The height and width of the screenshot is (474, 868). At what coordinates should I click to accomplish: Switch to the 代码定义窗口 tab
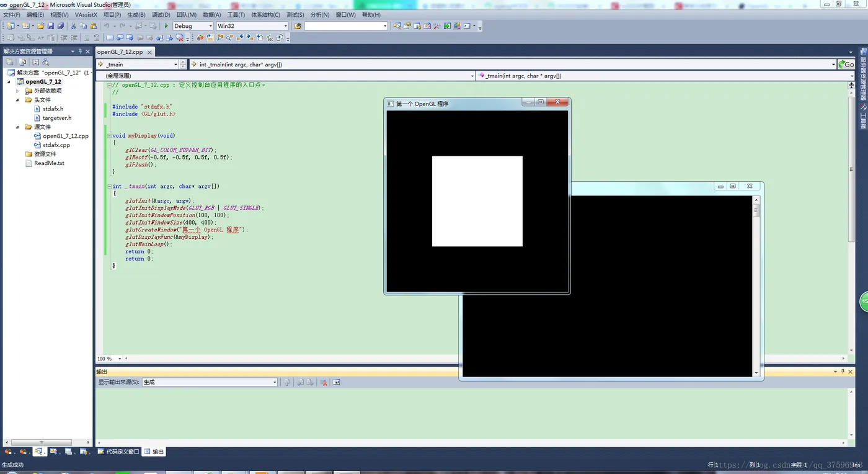(119, 452)
